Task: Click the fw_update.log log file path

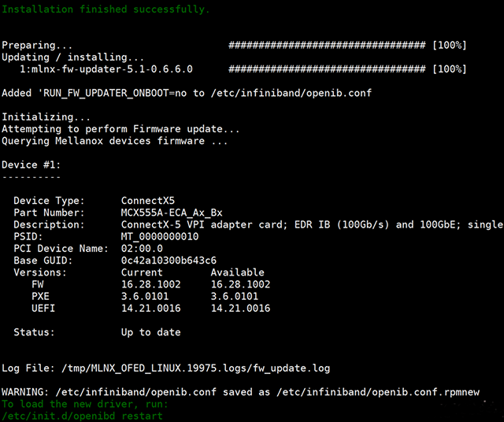Action: (196, 368)
